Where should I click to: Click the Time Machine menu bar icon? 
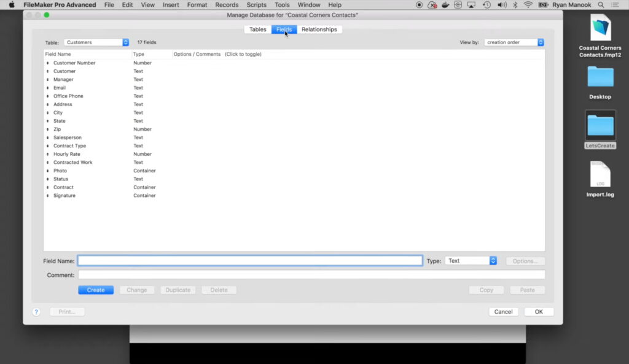tap(486, 5)
